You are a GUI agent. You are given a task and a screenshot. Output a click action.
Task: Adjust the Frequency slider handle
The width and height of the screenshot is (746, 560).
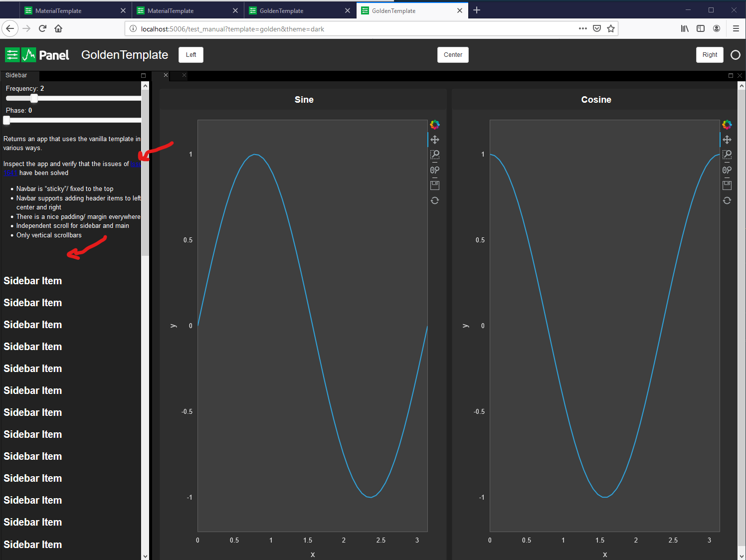[x=33, y=98]
